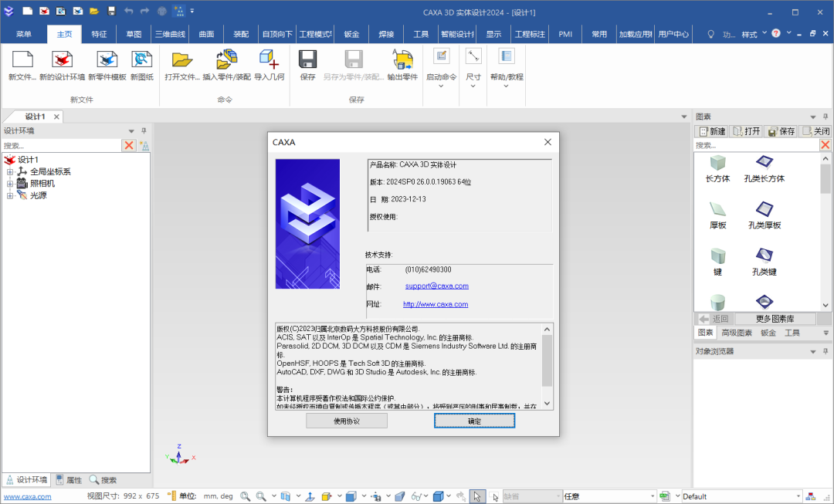This screenshot has height=504, width=834.
Task: Click the 确定 button in CAXA dialog
Action: click(474, 421)
